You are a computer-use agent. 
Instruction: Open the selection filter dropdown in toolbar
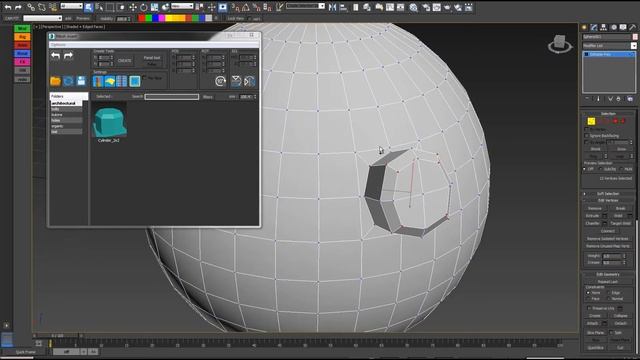pos(71,6)
